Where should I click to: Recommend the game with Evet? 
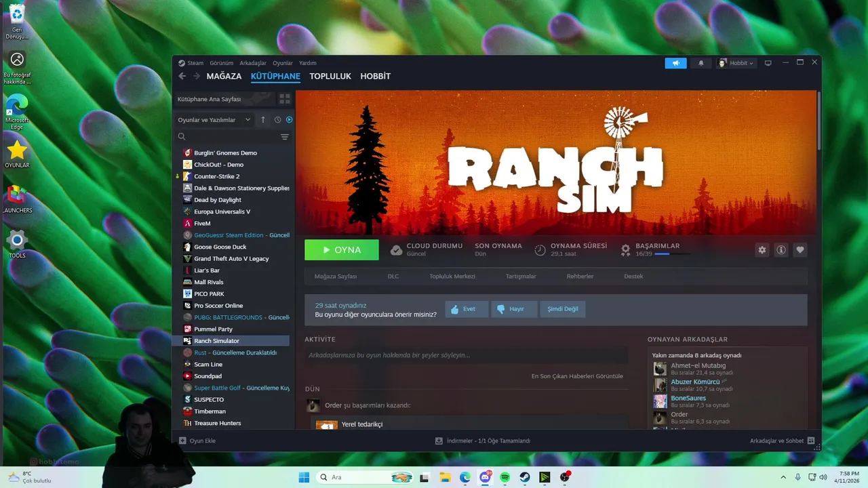[467, 309]
